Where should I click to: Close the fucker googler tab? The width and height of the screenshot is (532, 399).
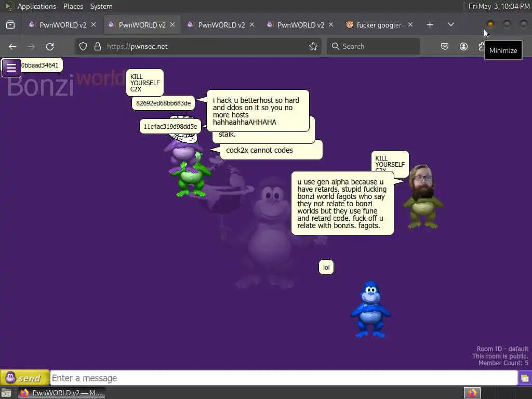(x=410, y=25)
